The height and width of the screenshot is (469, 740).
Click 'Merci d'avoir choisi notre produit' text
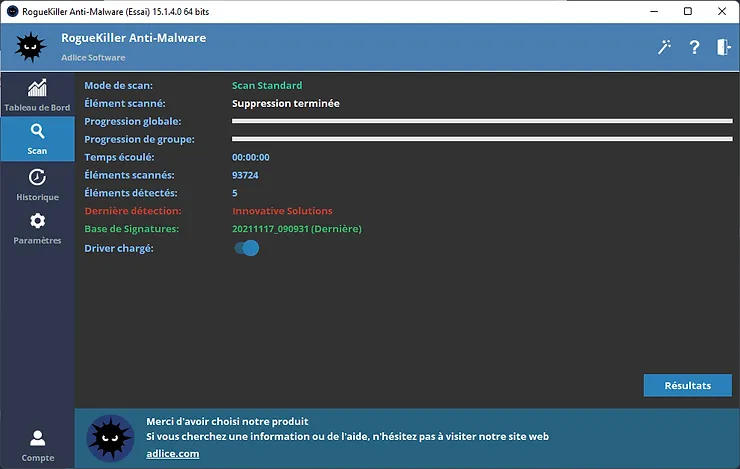tap(227, 421)
